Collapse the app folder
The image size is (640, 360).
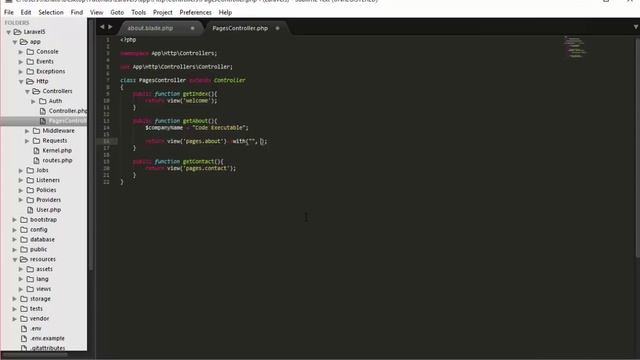tap(15, 42)
